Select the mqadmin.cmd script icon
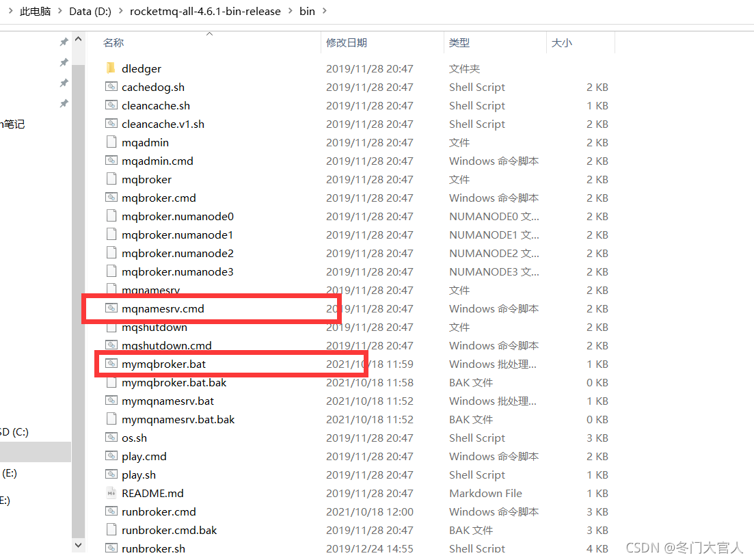Screen dimensions: 754x560 point(111,161)
